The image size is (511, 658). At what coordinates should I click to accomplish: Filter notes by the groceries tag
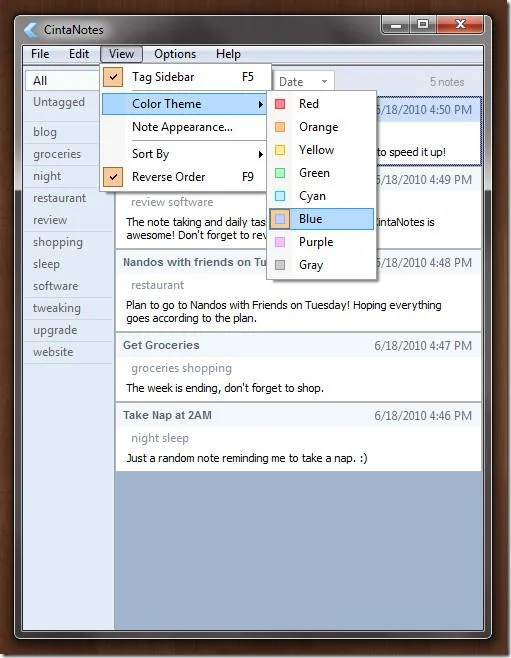pos(57,154)
